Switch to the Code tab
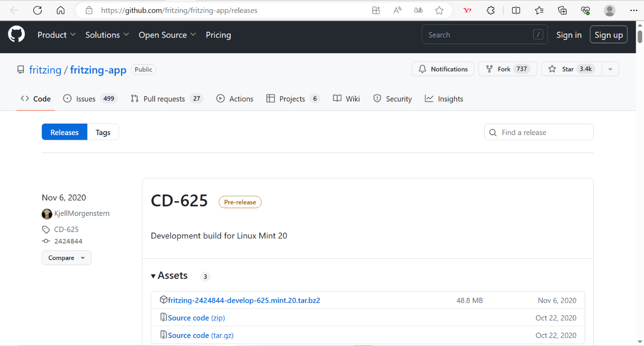This screenshot has width=644, height=346. tap(35, 99)
